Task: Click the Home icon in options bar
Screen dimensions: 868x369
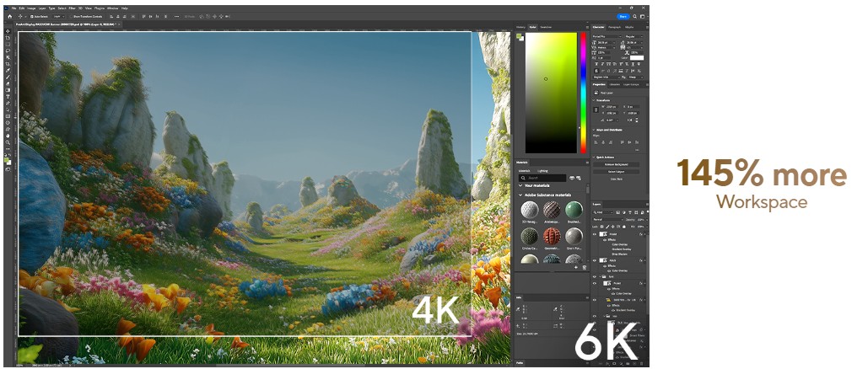Action: coord(9,16)
